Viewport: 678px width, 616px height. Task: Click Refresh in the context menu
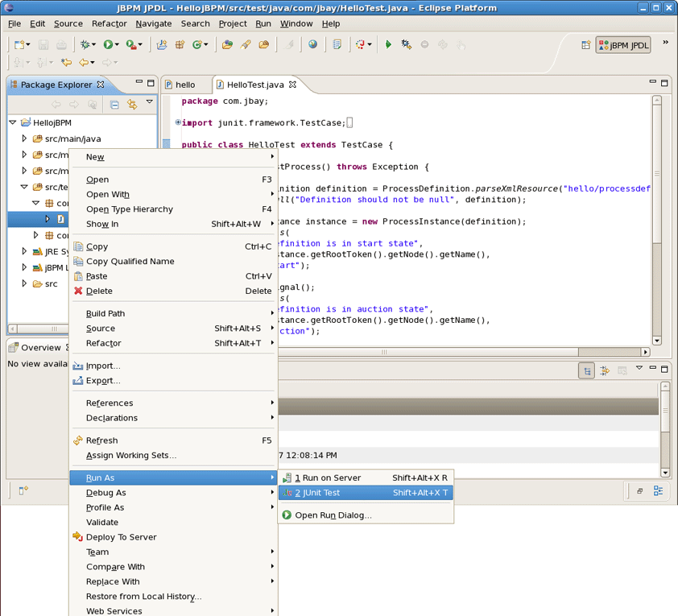tap(101, 440)
